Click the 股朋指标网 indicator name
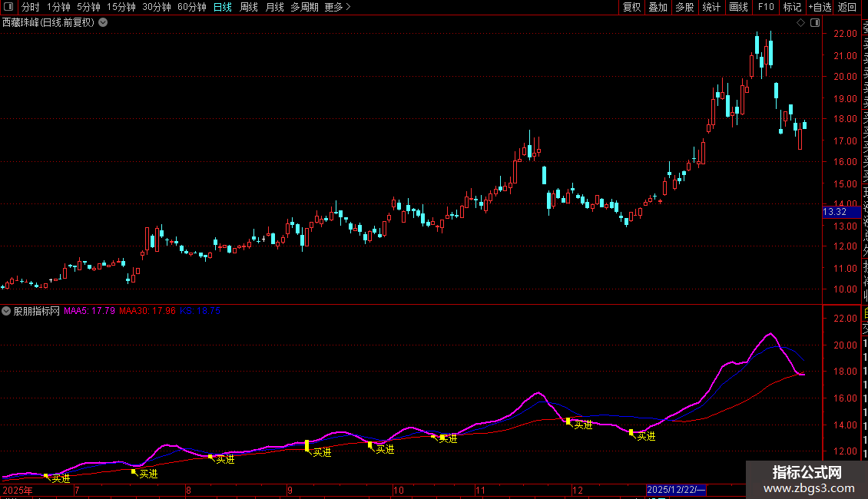 click(x=37, y=311)
